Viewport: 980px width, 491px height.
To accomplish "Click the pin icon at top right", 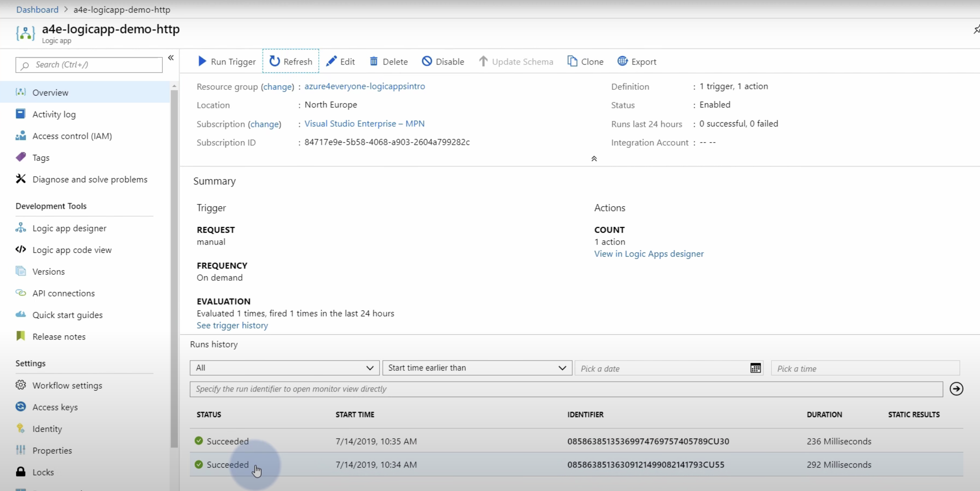I will tap(977, 29).
